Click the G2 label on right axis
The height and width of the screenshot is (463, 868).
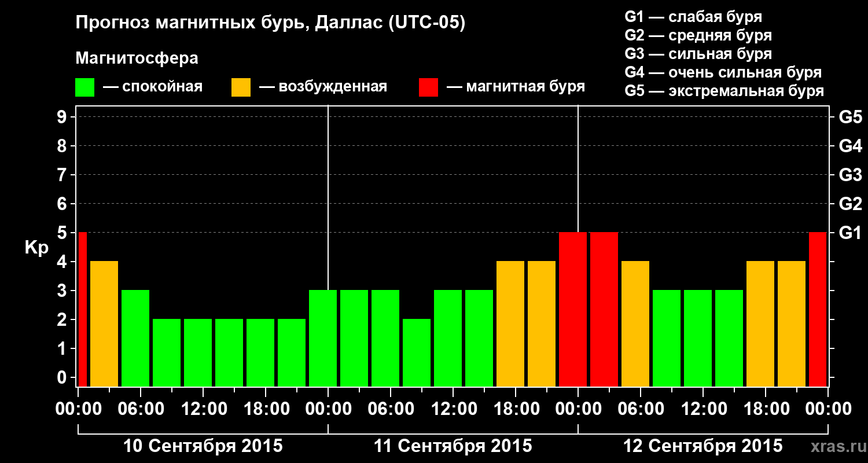[x=850, y=204]
